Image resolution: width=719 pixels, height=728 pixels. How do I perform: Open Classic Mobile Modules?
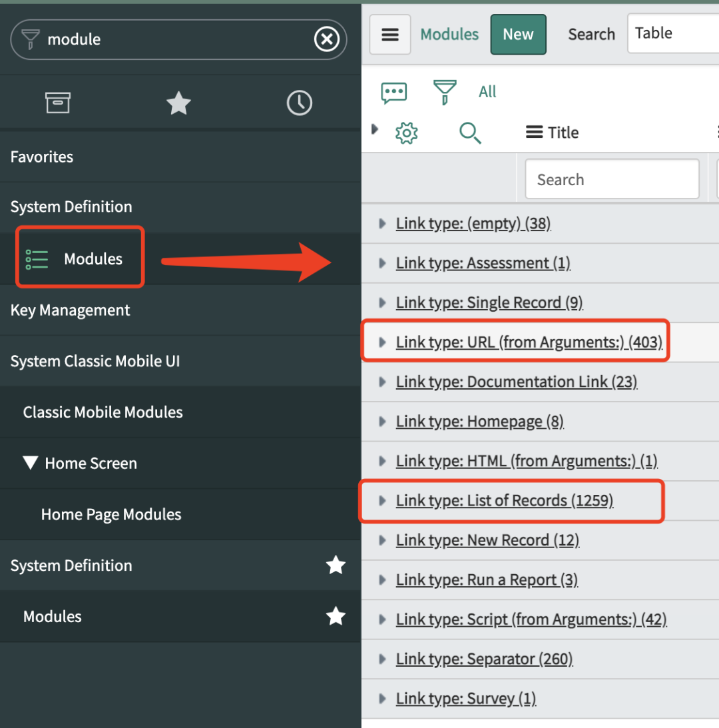[103, 412]
